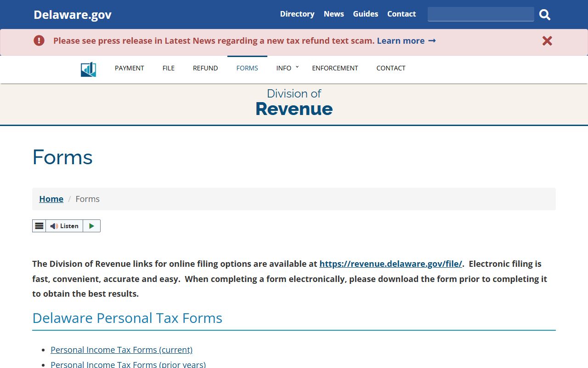This screenshot has height=368, width=588.
Task: Open the ENFORCEMENT menu item
Action: [335, 68]
